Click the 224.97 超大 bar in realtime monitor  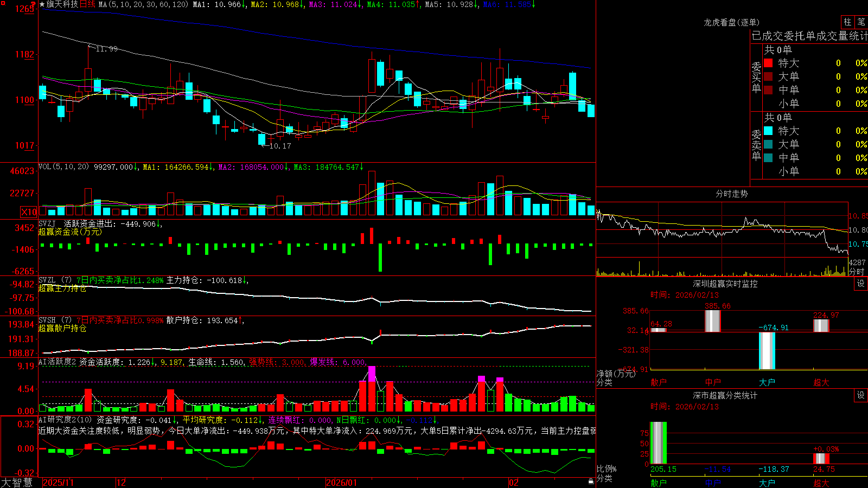821,325
